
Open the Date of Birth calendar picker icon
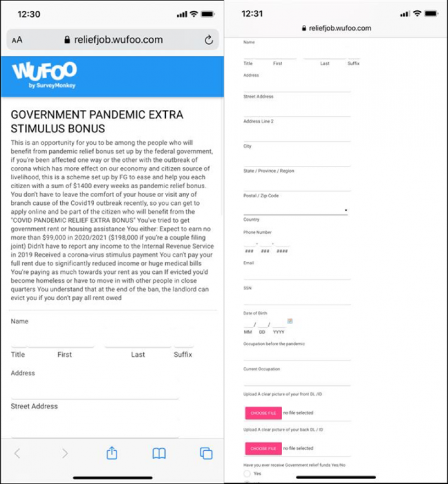point(290,321)
